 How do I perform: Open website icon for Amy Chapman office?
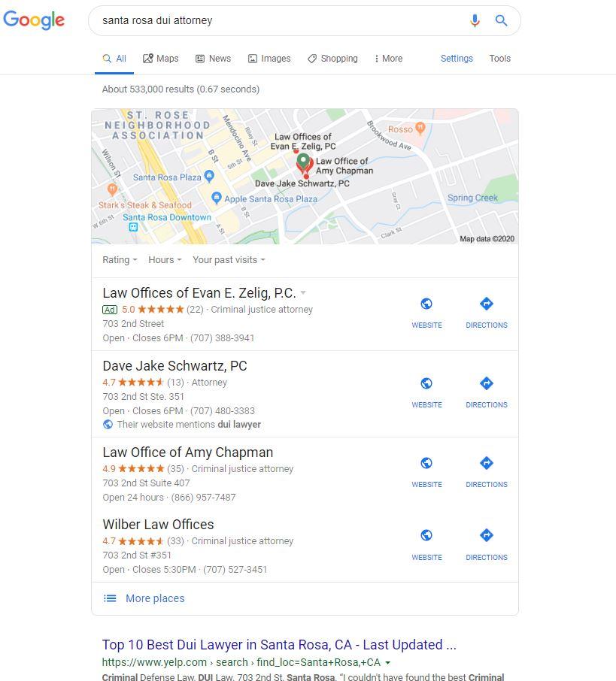coord(426,463)
